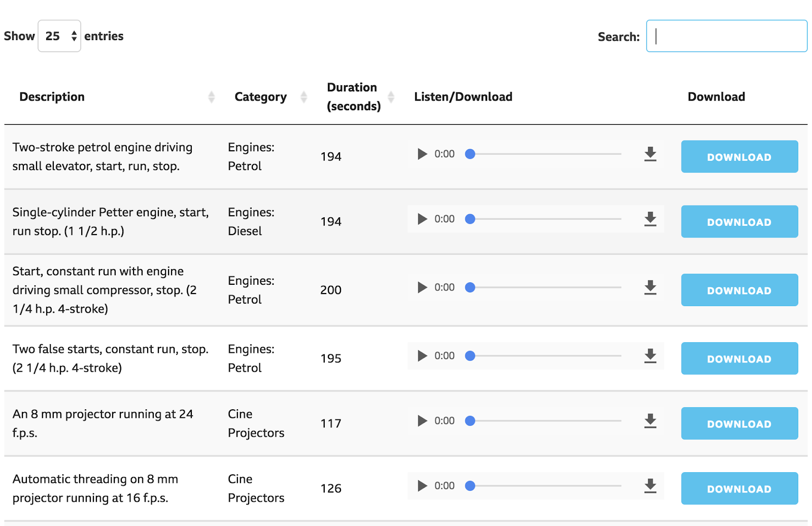Open the Show entries dropdown
The width and height of the screenshot is (812, 526).
pos(59,36)
